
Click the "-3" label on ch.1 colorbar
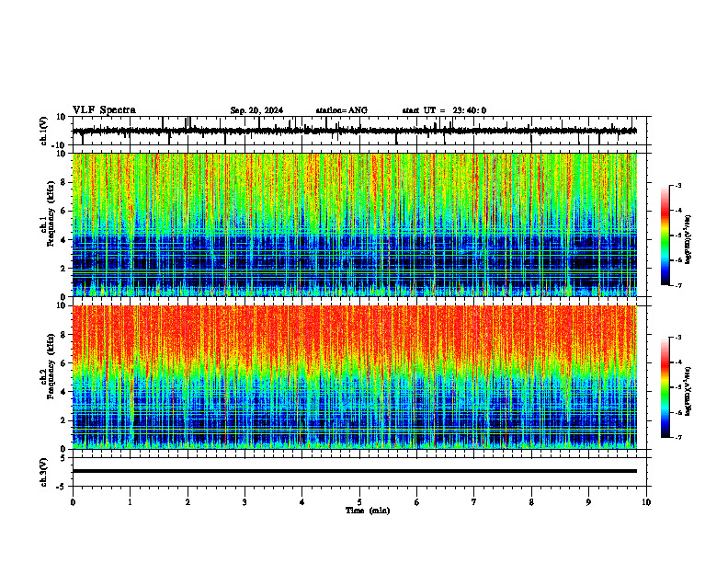tap(678, 185)
